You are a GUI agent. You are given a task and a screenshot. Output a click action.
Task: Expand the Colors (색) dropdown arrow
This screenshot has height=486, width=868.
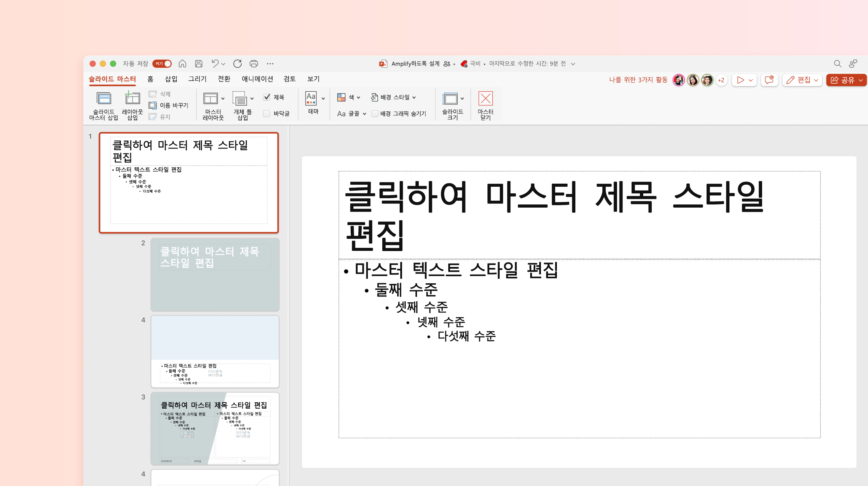359,98
